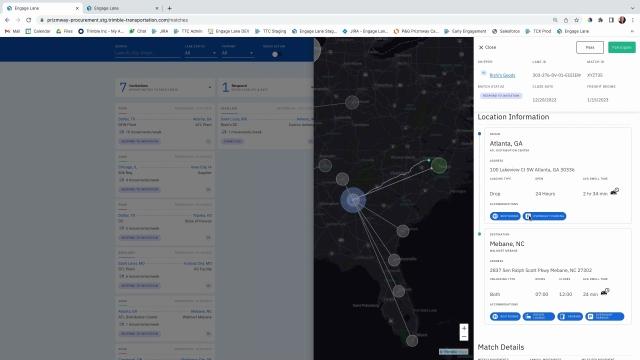Image resolution: width=640 pixels, height=360 pixels.
Task: Click the 1/15/2023 freight begins date
Action: (x=598, y=100)
